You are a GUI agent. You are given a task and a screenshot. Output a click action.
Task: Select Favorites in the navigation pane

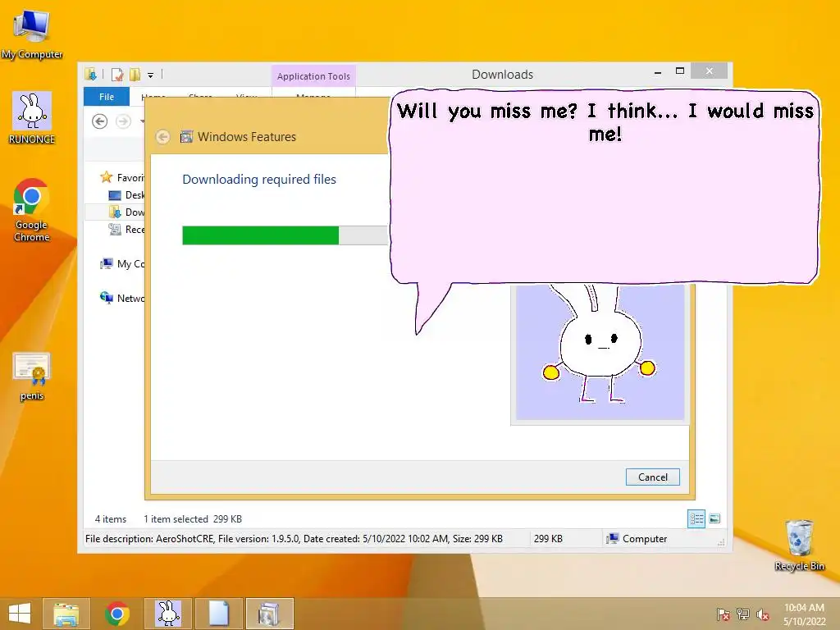coord(122,177)
